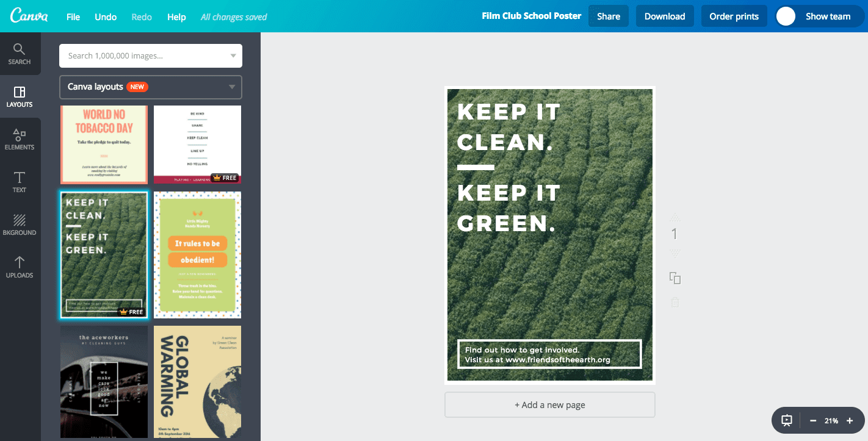Delete the page using the trash icon
This screenshot has height=441, width=868.
coord(675,301)
